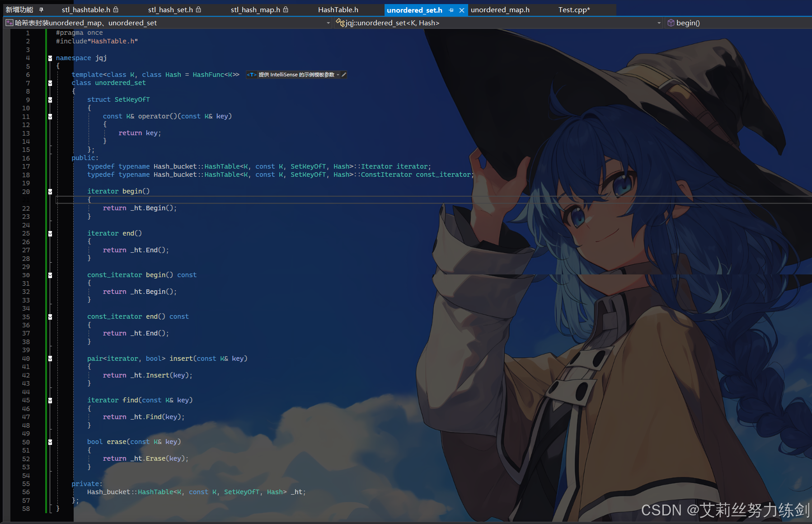812x524 pixels.
Task: Switch to the stl_hash_set.h tab
Action: click(170, 9)
